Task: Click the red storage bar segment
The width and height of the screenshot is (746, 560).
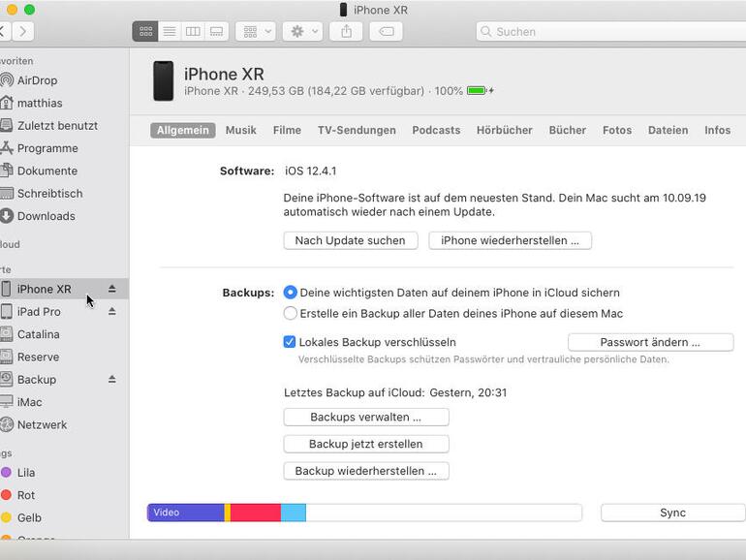Action: pyautogui.click(x=256, y=513)
